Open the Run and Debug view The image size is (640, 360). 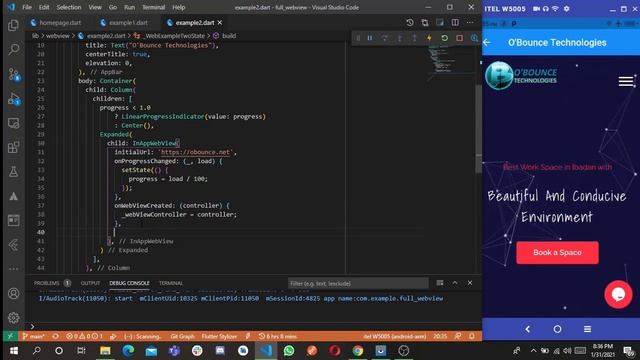click(x=13, y=99)
